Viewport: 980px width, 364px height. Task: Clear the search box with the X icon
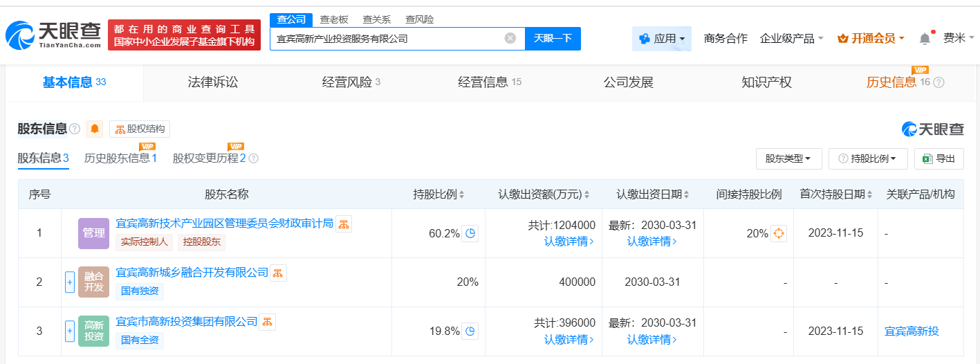[510, 39]
